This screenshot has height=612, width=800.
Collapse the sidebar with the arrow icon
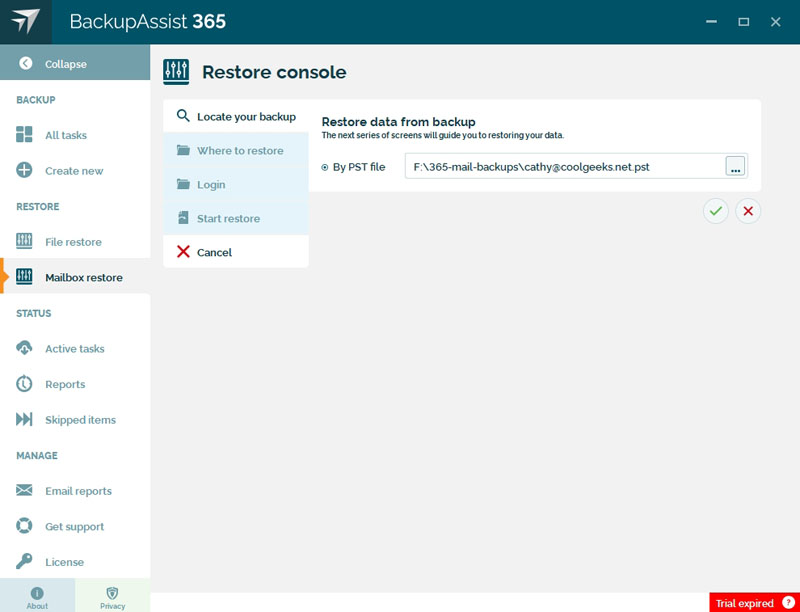(x=26, y=63)
